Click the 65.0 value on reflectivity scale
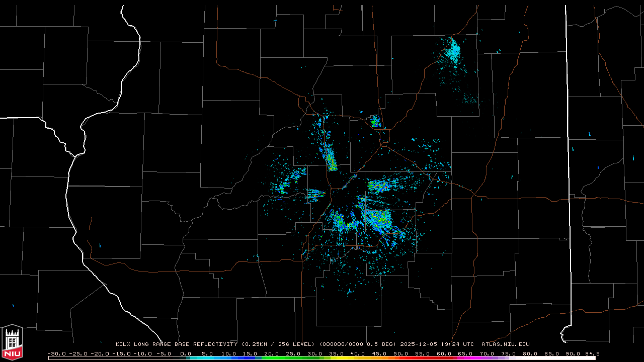 (465, 353)
